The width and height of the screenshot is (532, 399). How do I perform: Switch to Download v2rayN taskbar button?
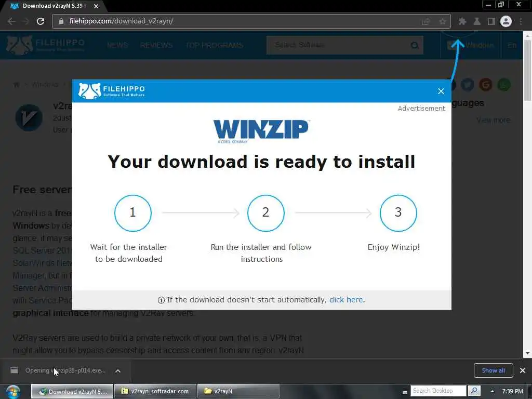point(72,391)
